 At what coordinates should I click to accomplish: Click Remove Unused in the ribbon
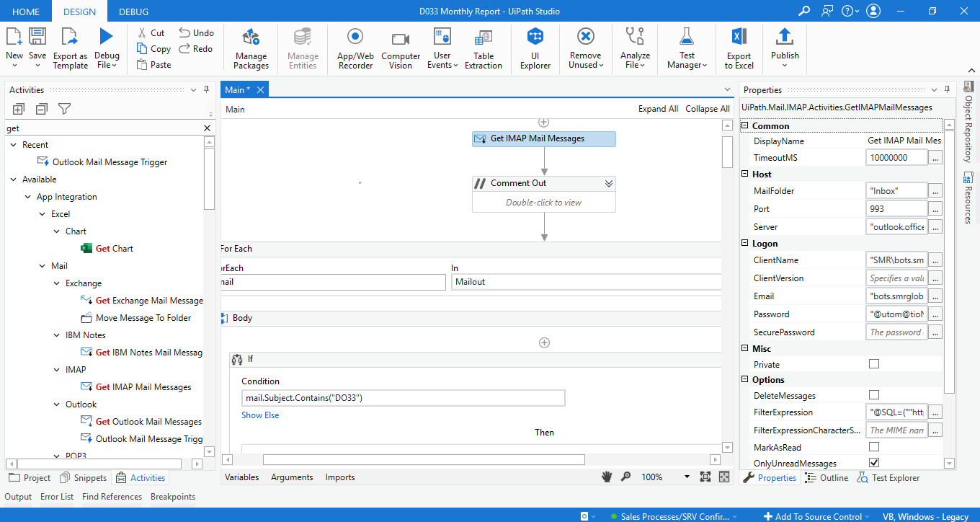586,48
